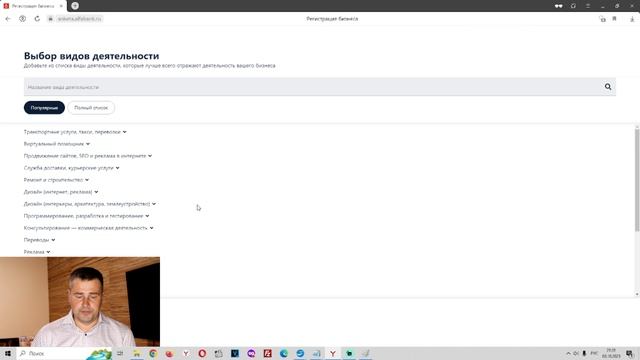
Task: Reload the page with the refresh icon
Action: point(37,19)
